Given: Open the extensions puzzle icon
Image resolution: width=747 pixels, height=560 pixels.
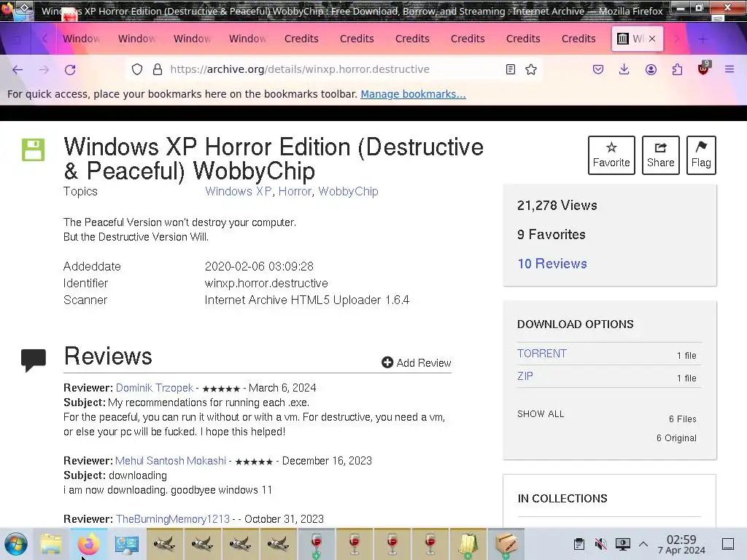Looking at the screenshot, I should click(677, 69).
